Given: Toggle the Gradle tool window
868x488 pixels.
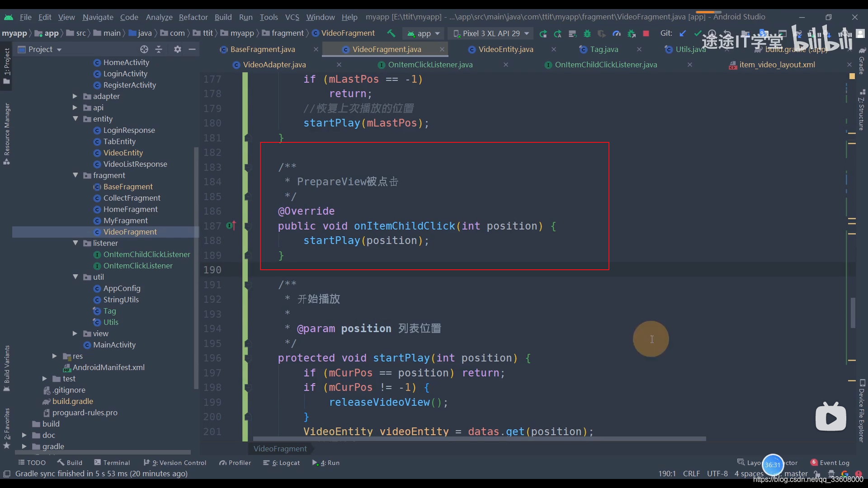Looking at the screenshot, I should (x=862, y=61).
